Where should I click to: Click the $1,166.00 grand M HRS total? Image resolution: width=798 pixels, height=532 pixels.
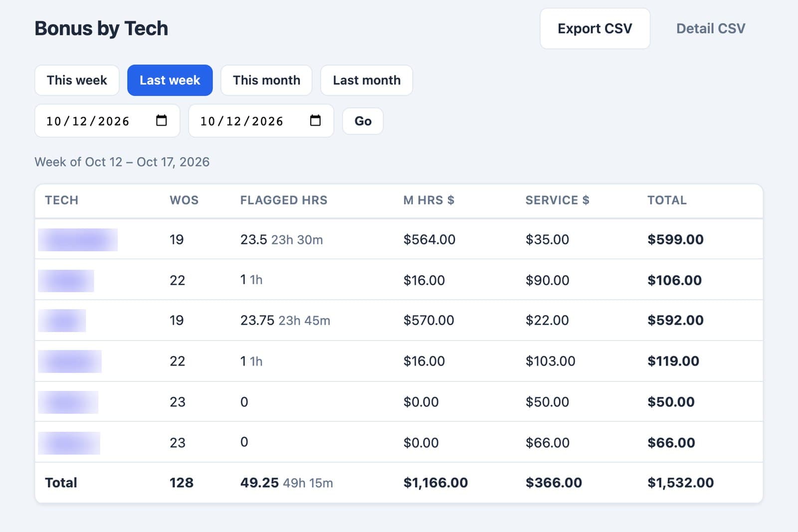435,483
